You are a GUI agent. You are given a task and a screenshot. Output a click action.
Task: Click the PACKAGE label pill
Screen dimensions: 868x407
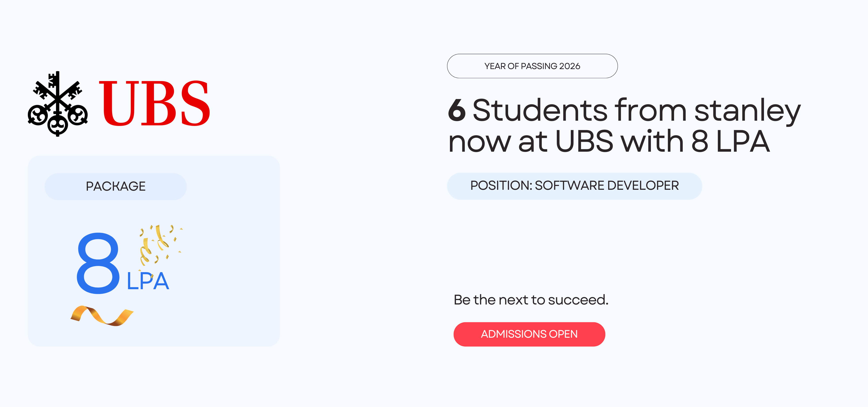click(x=116, y=186)
